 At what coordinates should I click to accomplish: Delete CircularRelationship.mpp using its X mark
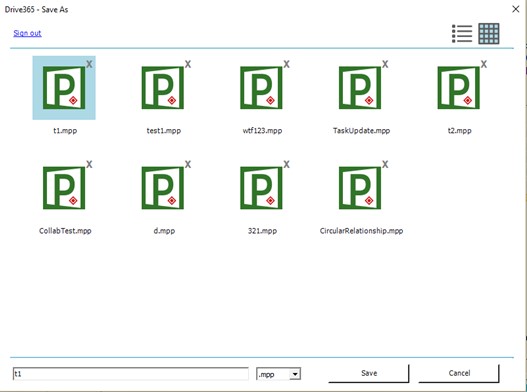point(385,164)
